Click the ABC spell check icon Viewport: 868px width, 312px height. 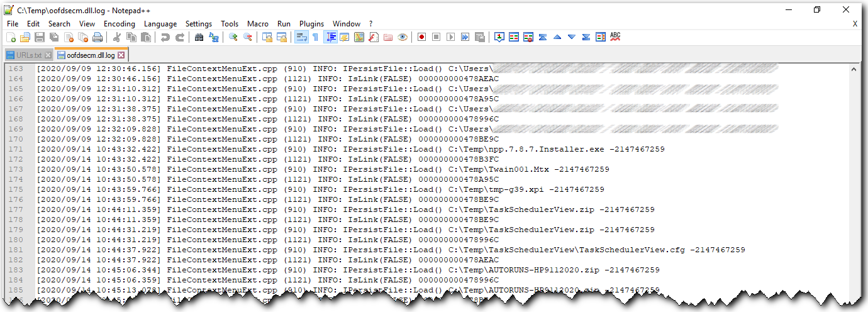coord(615,37)
